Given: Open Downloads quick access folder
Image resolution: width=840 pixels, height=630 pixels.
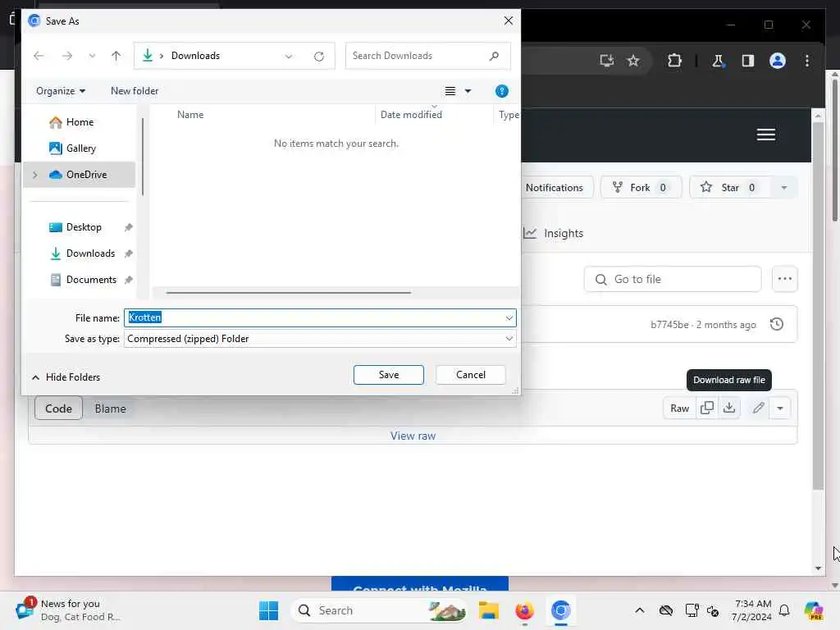Looking at the screenshot, I should point(90,253).
